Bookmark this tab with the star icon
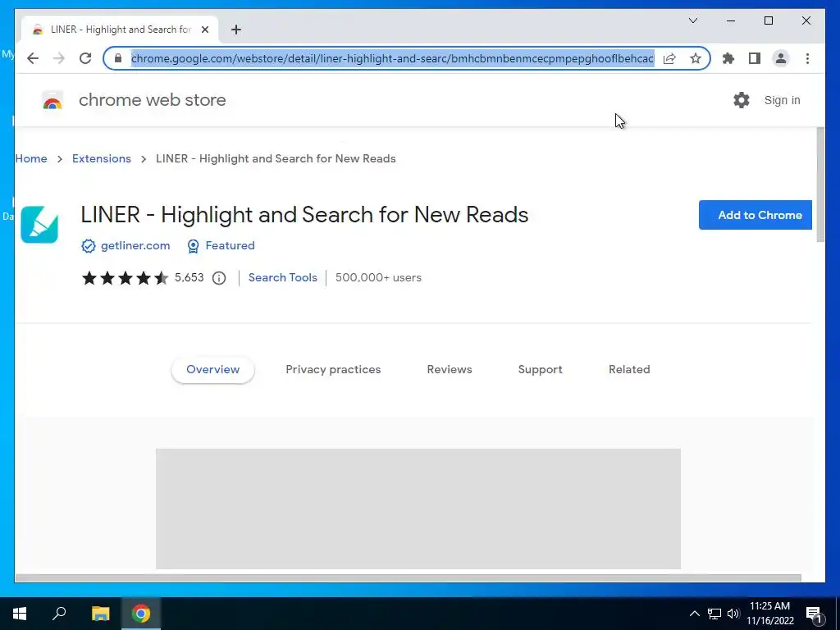Image resolution: width=840 pixels, height=630 pixels. coord(696,58)
